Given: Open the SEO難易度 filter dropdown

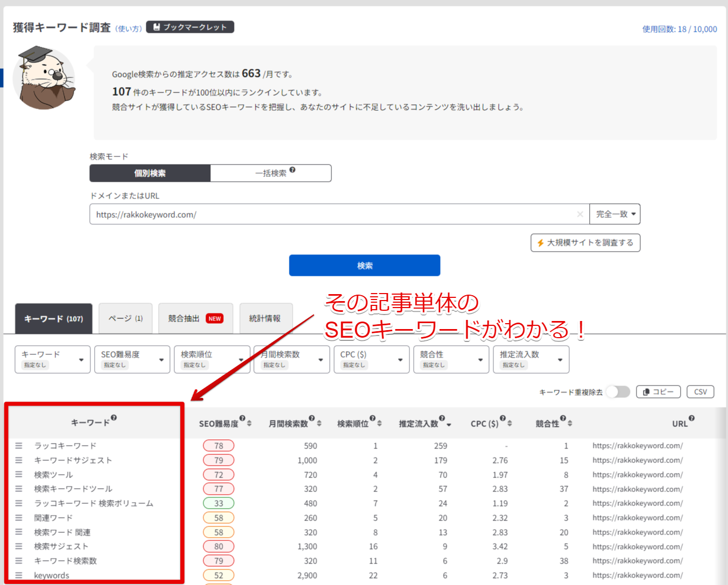Looking at the screenshot, I should [x=132, y=359].
